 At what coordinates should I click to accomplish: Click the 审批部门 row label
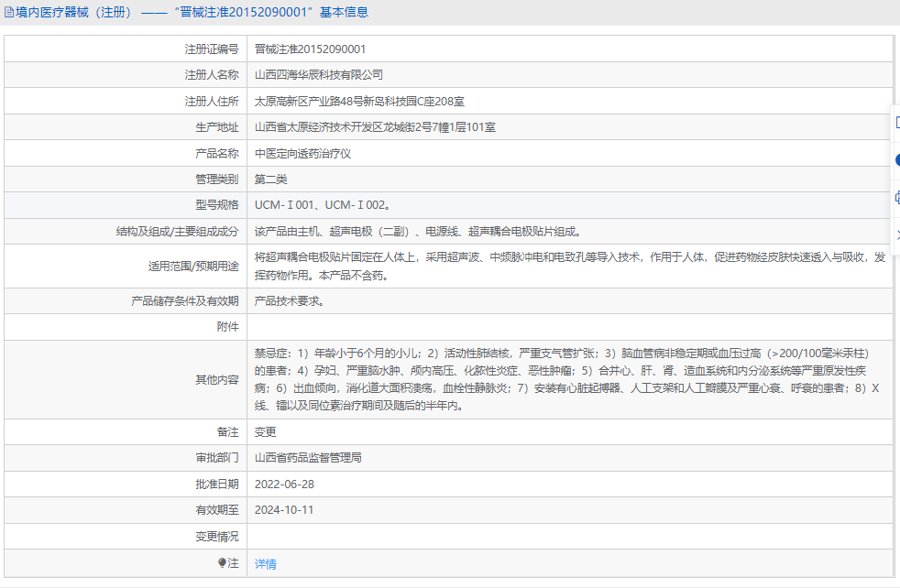click(216, 457)
